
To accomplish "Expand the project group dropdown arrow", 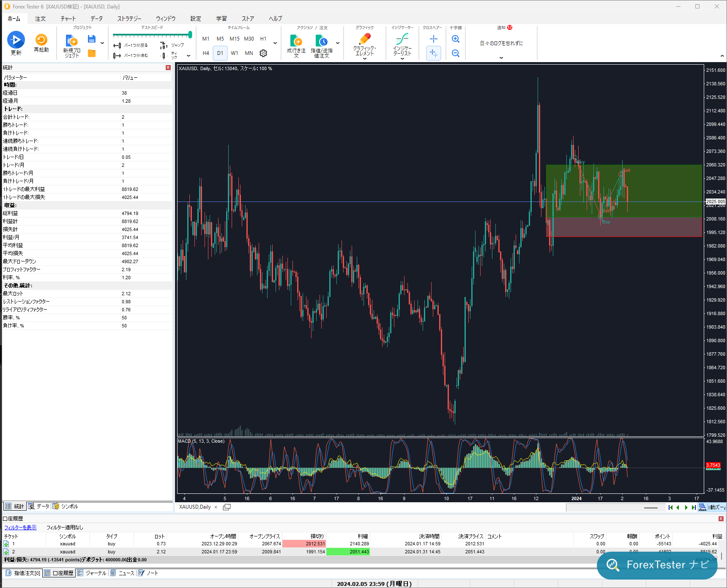I will click(102, 43).
